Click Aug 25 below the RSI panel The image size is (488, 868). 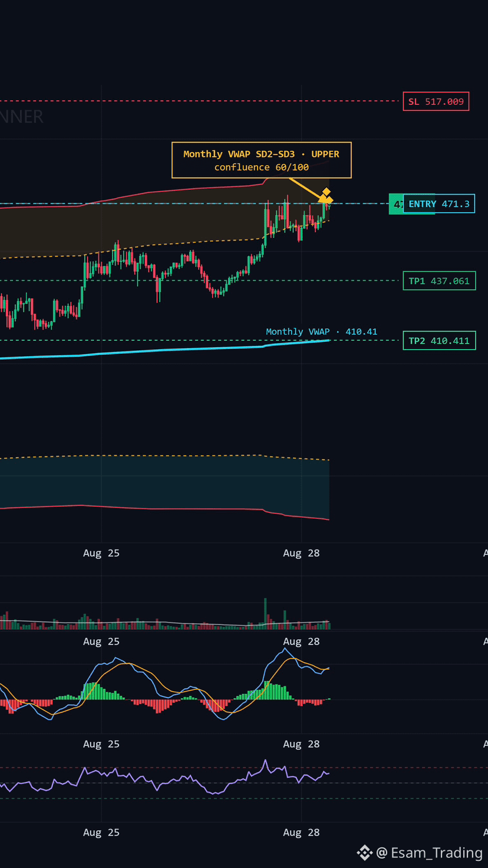[x=101, y=833]
